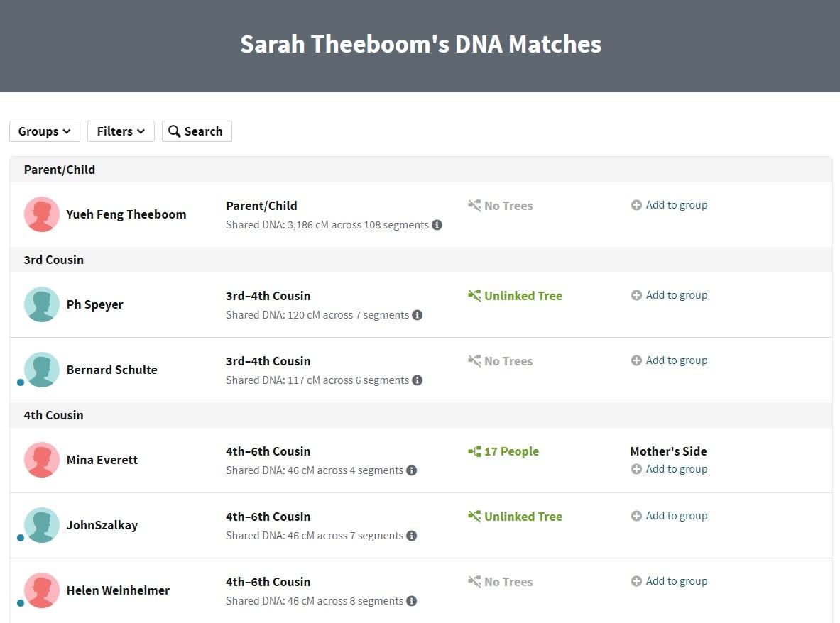This screenshot has width=840, height=623.
Task: Click Mother's Side group label for Mina
Action: coord(668,451)
